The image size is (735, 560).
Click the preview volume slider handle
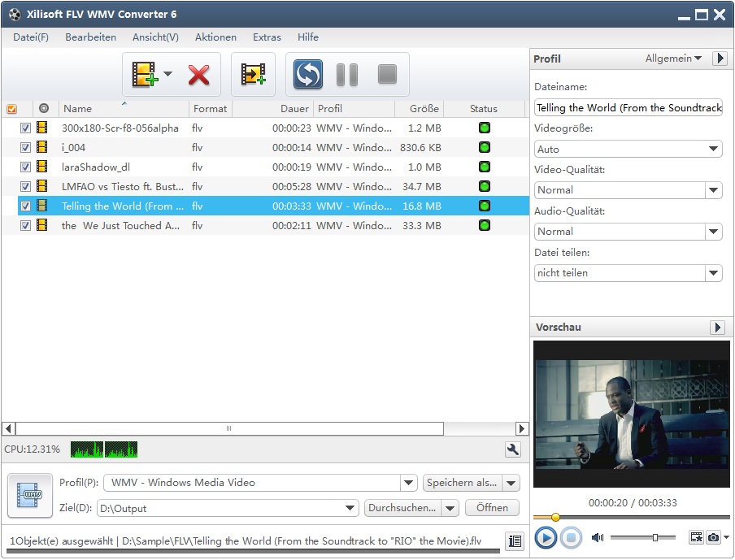[655, 537]
